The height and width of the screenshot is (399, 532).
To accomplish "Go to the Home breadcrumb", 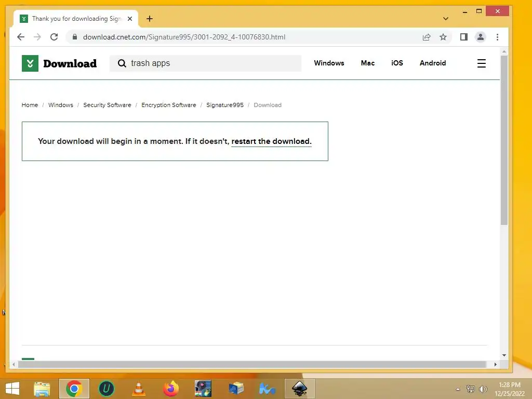I will pyautogui.click(x=30, y=105).
